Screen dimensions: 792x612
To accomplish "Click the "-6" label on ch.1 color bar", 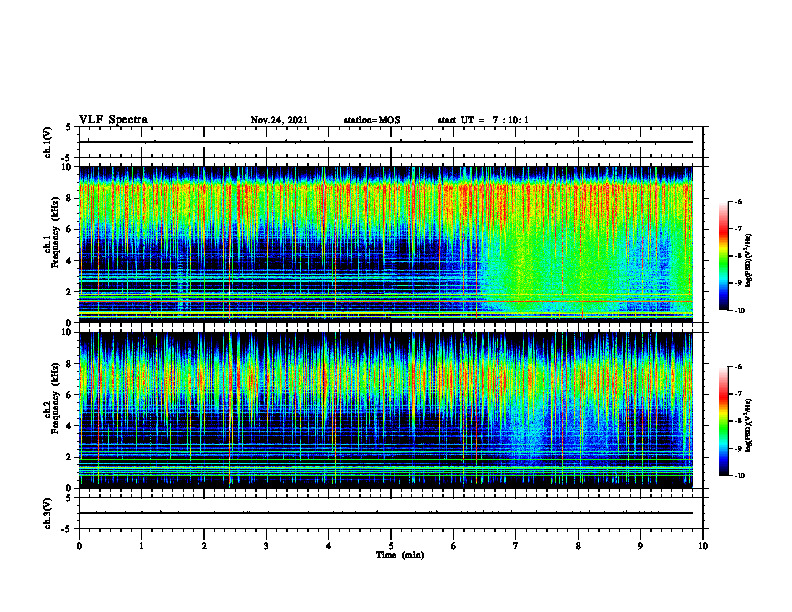I will point(737,202).
